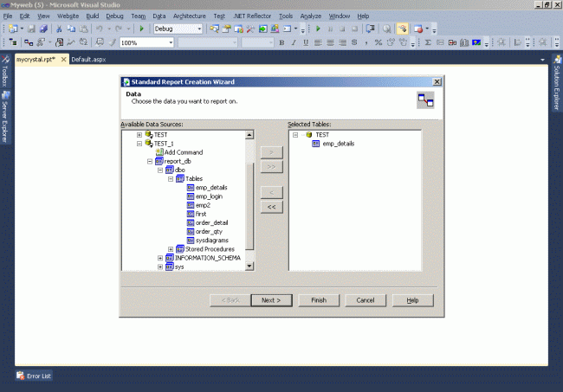563x392 pixels.
Task: Click the Cut scissors icon
Action: (59, 29)
